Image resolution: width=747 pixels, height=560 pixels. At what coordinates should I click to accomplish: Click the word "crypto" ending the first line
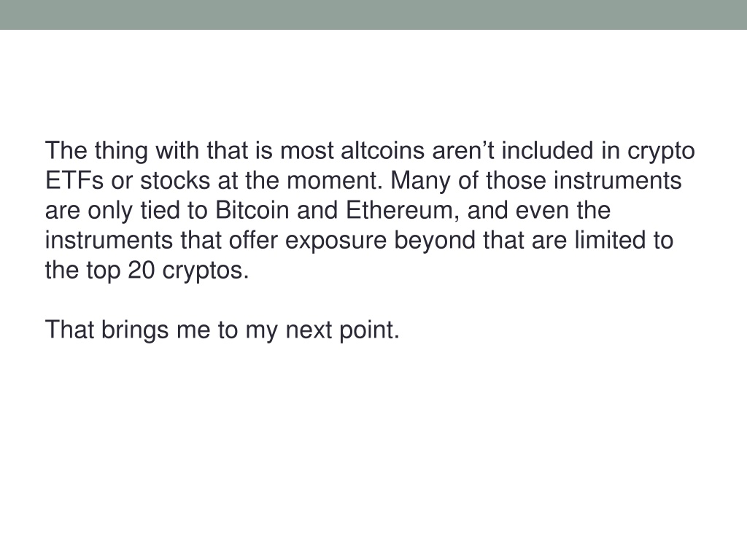661,152
